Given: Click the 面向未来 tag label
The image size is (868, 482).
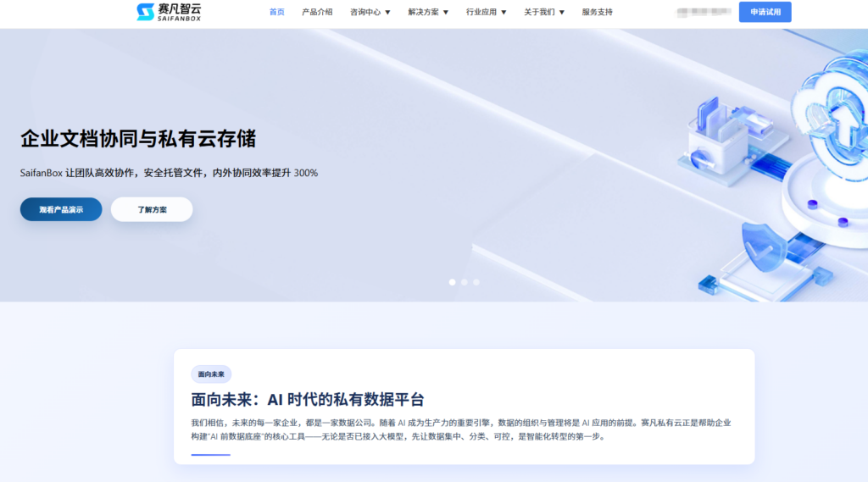Looking at the screenshot, I should pyautogui.click(x=211, y=374).
